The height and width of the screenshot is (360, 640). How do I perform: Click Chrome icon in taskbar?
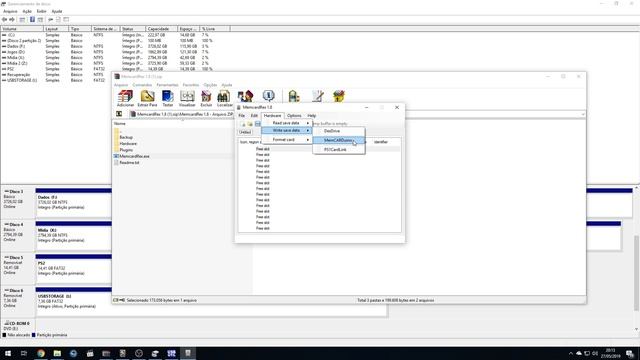(x=41, y=353)
